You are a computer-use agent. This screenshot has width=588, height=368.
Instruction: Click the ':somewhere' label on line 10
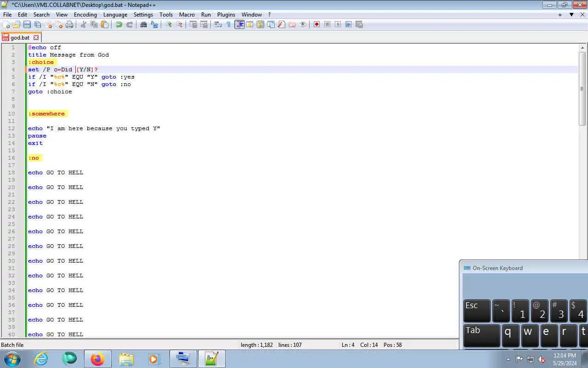click(46, 114)
